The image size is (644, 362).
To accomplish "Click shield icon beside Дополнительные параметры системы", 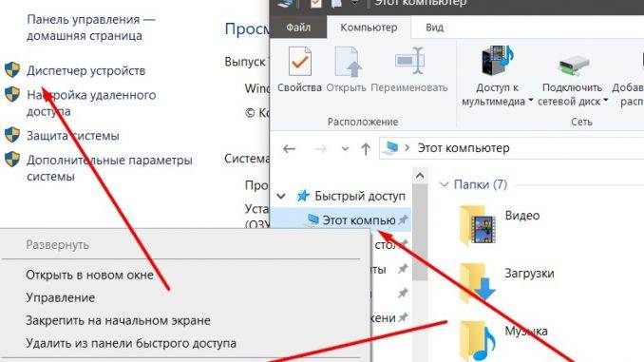I will (12, 159).
